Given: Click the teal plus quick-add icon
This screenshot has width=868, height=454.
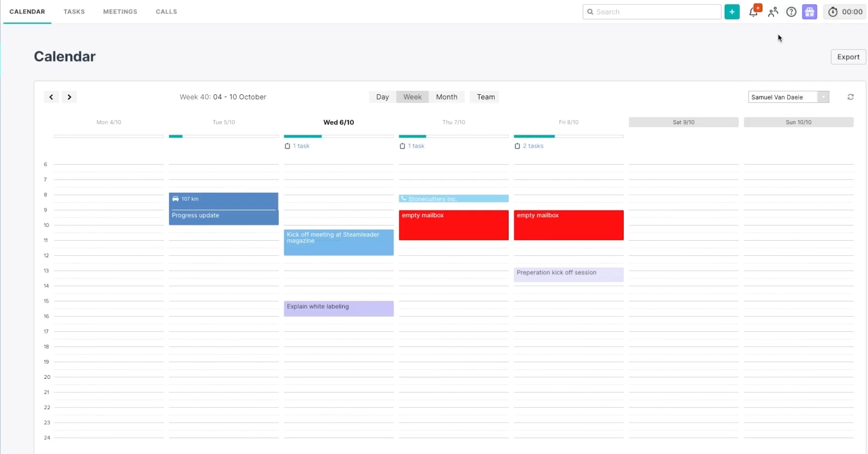Looking at the screenshot, I should point(732,12).
